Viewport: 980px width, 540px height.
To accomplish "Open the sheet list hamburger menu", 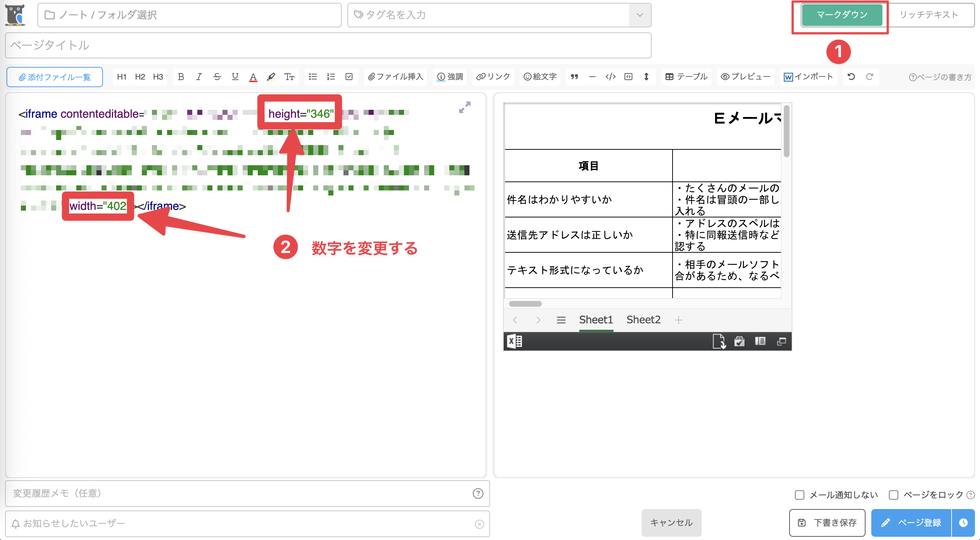I will click(x=561, y=320).
